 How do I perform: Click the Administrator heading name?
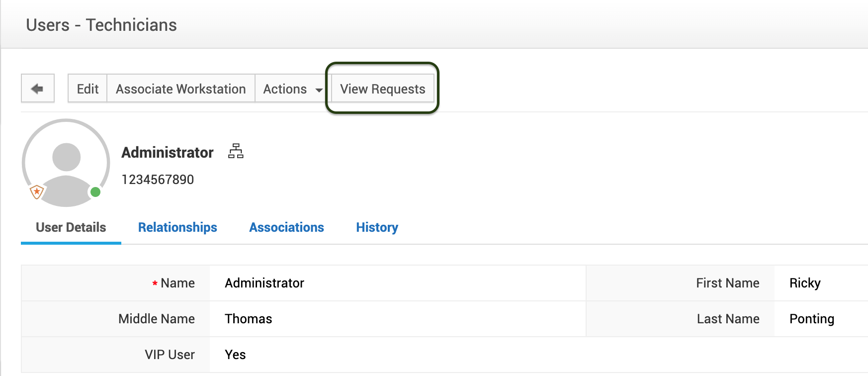pyautogui.click(x=168, y=152)
